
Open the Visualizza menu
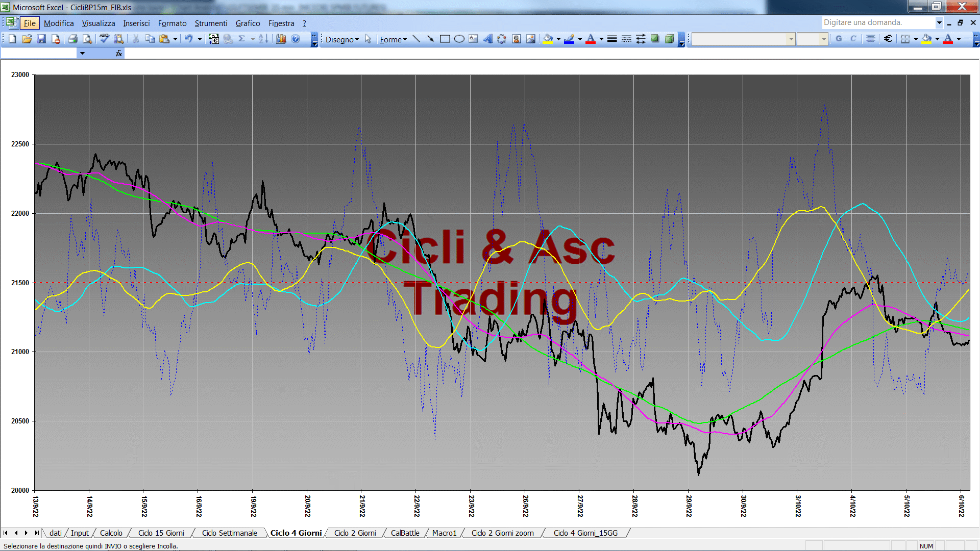99,23
